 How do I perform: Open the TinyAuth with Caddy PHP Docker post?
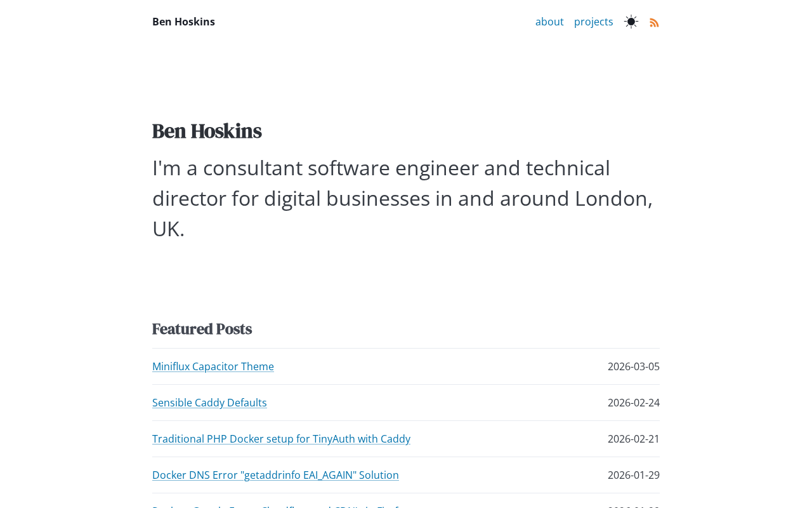(x=281, y=439)
